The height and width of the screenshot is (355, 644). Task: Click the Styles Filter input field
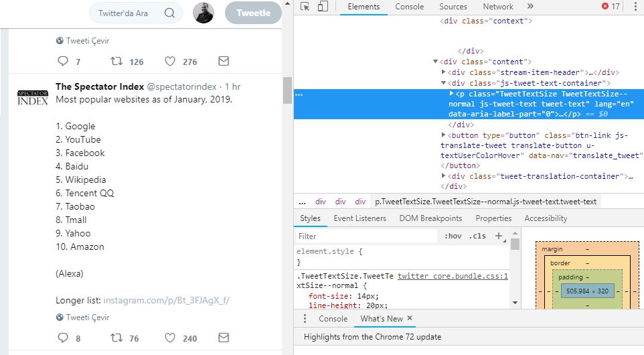pyautogui.click(x=366, y=236)
